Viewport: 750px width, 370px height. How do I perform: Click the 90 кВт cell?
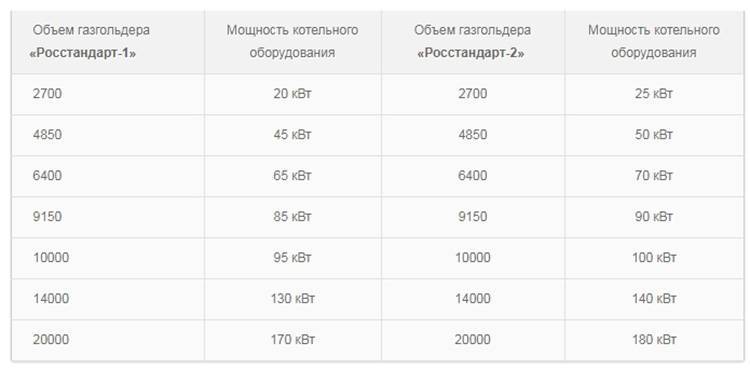pos(654,217)
